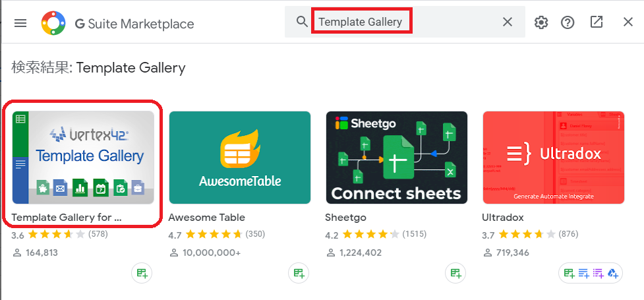Open the Vertex42 Template Gallery thumbnail
The image size is (644, 300).
pyautogui.click(x=83, y=158)
